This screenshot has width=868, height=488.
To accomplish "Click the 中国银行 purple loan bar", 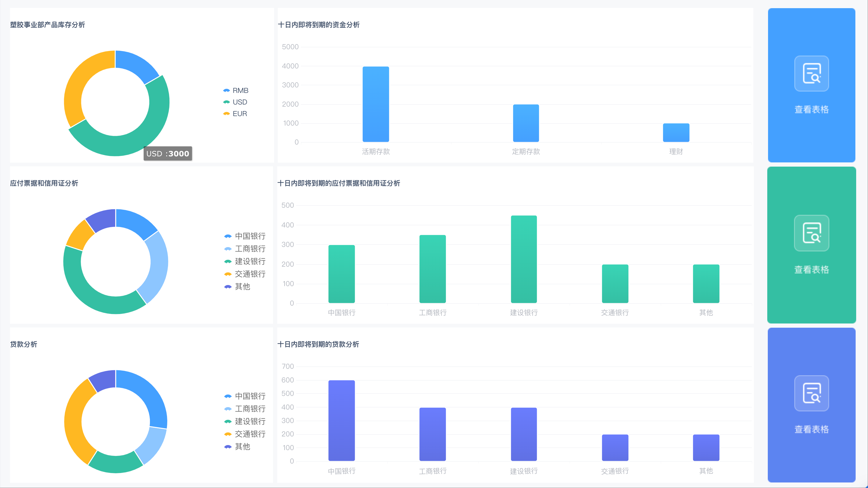I will [341, 421].
